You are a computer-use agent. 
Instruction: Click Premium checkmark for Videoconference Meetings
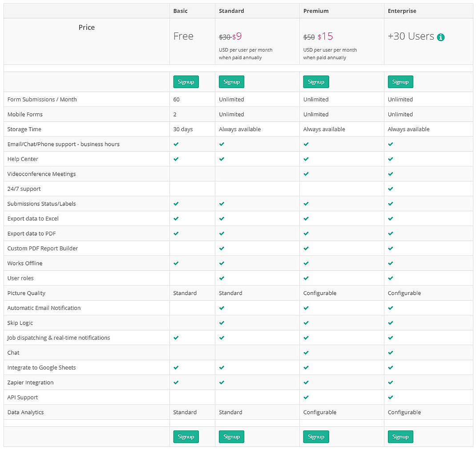[x=306, y=173]
